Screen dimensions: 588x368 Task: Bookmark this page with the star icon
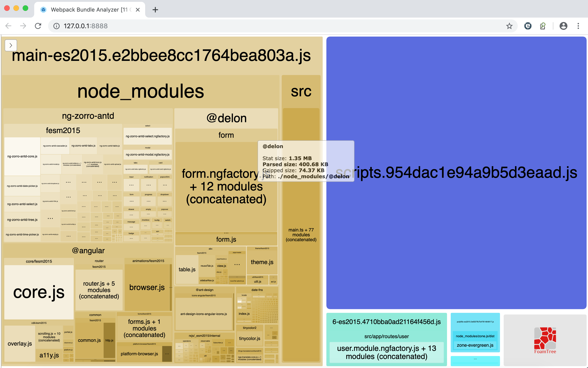509,26
